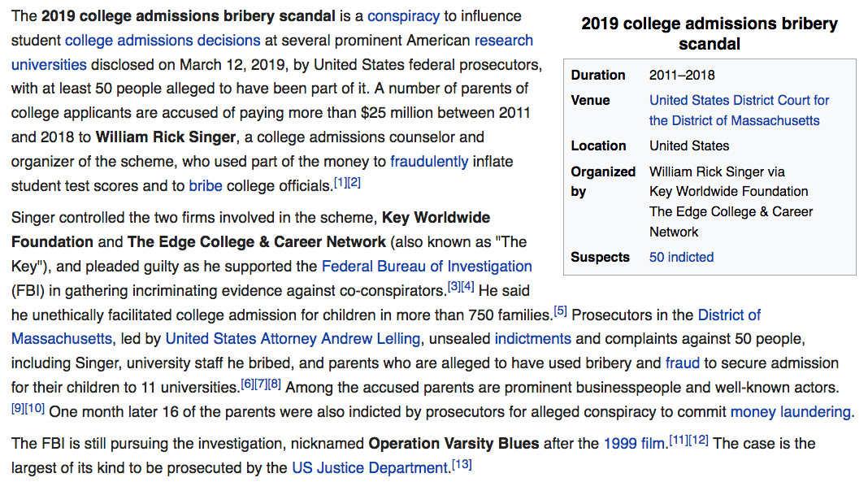The height and width of the screenshot is (482, 868).
Task: Open the "conspiracy" link
Action: click(403, 16)
